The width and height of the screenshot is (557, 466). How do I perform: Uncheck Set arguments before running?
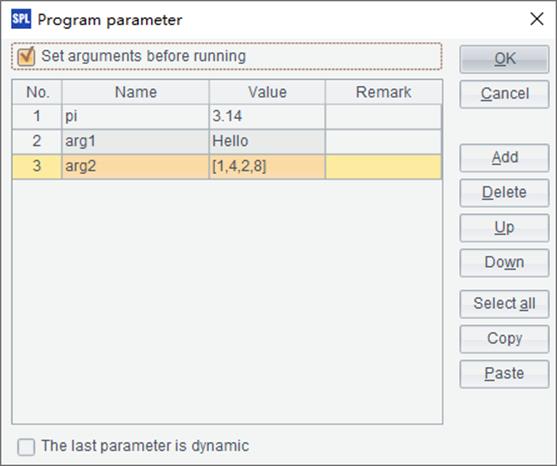26,56
